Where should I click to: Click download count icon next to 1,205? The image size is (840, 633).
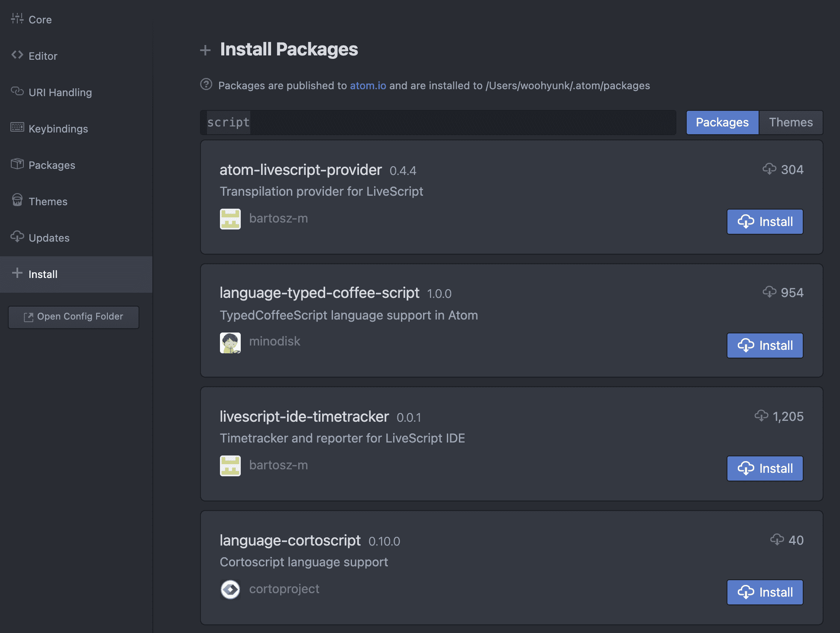click(761, 416)
